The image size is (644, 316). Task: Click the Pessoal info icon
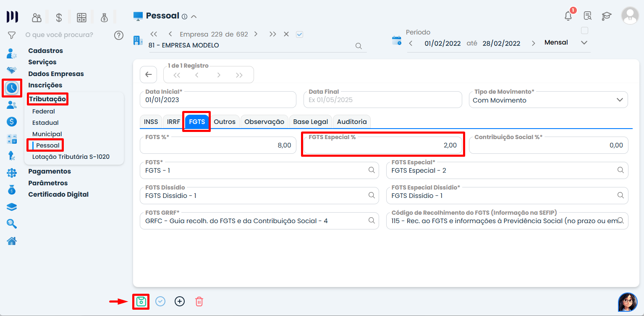pyautogui.click(x=184, y=17)
